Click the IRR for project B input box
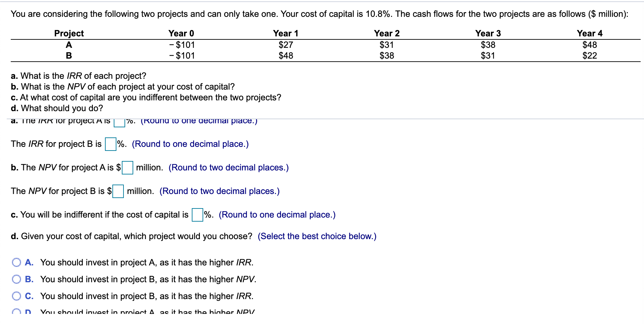 111,144
